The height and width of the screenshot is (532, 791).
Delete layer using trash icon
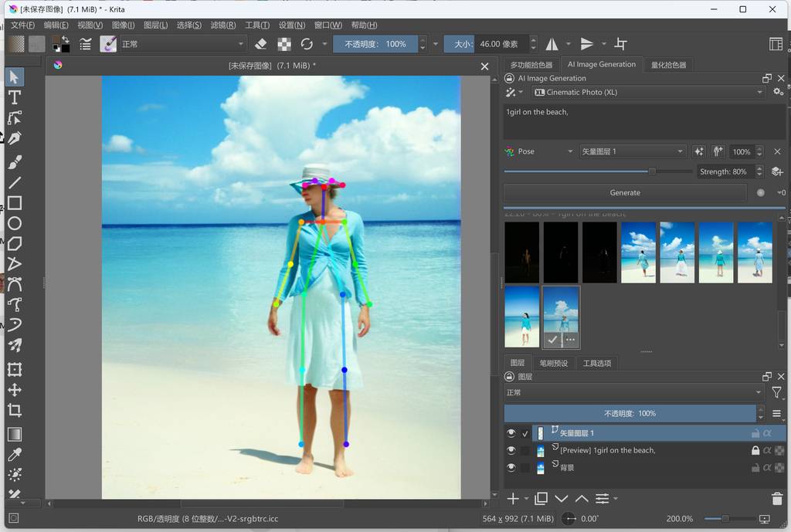point(777,499)
